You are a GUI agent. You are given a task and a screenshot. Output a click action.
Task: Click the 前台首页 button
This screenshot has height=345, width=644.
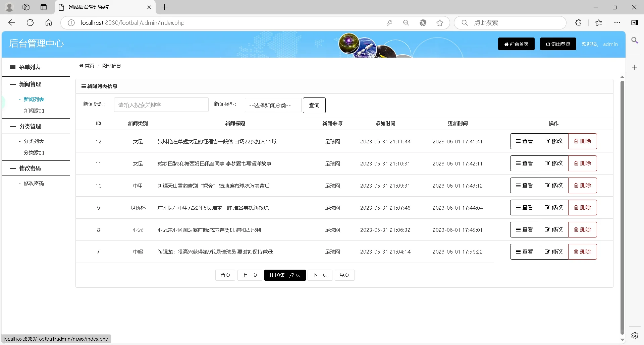[x=516, y=44]
